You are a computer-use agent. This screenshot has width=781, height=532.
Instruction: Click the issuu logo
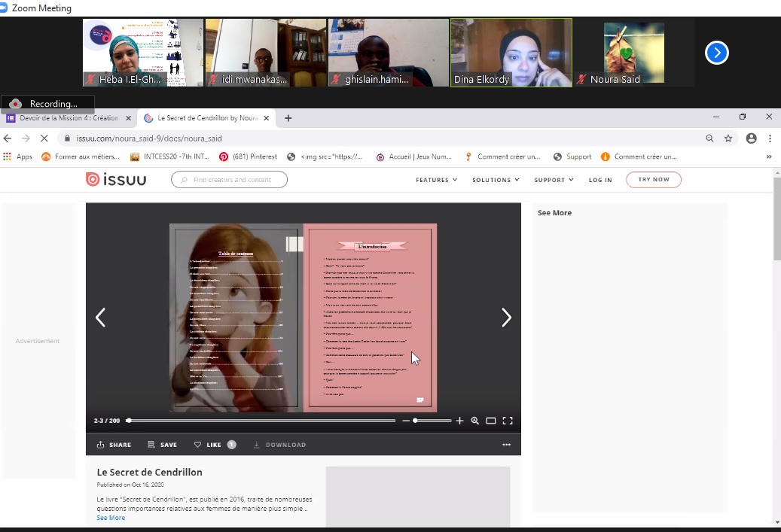(116, 179)
